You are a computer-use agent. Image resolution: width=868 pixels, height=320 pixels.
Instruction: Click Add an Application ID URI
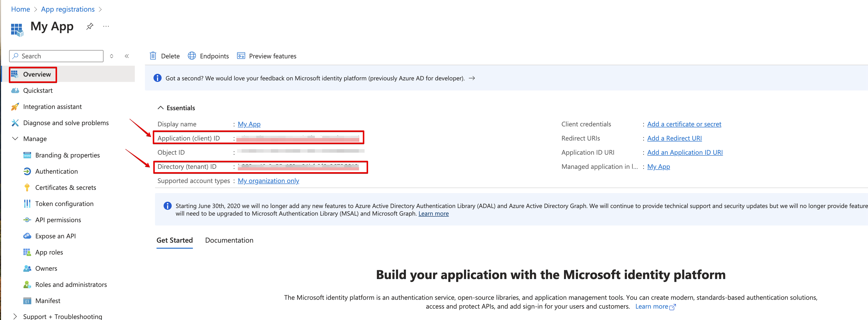(685, 152)
